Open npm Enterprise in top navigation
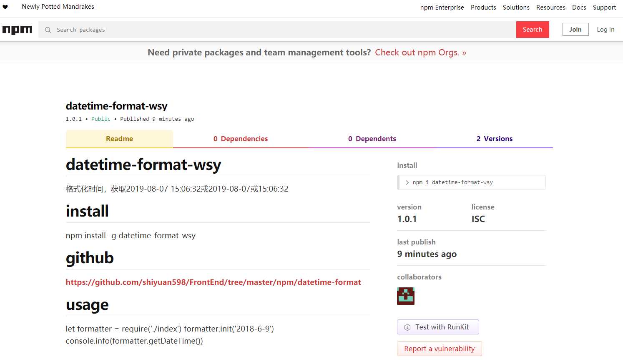The height and width of the screenshot is (364, 623). pyautogui.click(x=442, y=7)
